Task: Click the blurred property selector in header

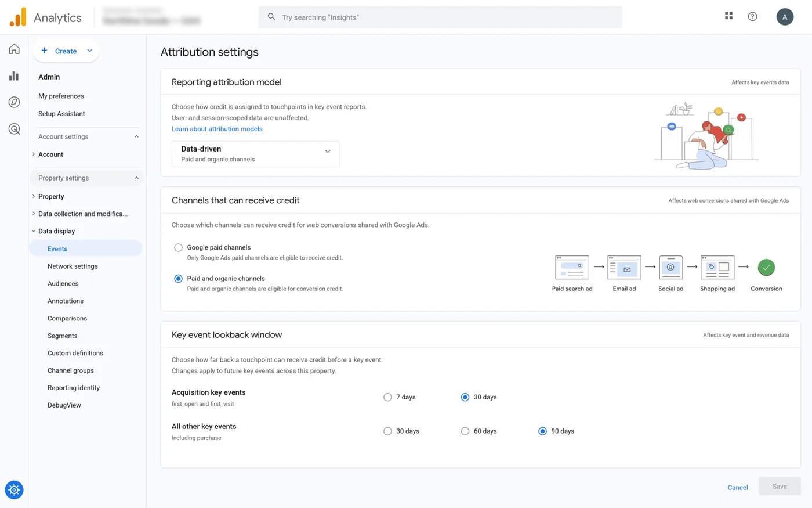Action: [x=151, y=17]
